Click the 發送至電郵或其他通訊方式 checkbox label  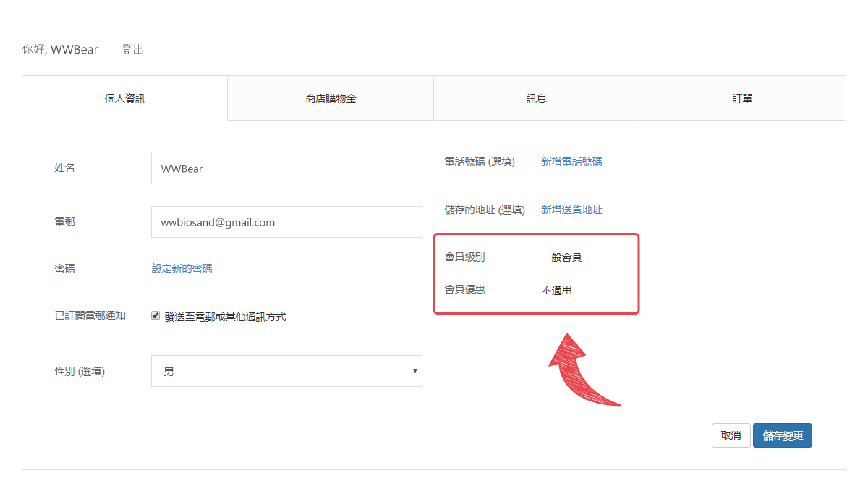point(225,317)
